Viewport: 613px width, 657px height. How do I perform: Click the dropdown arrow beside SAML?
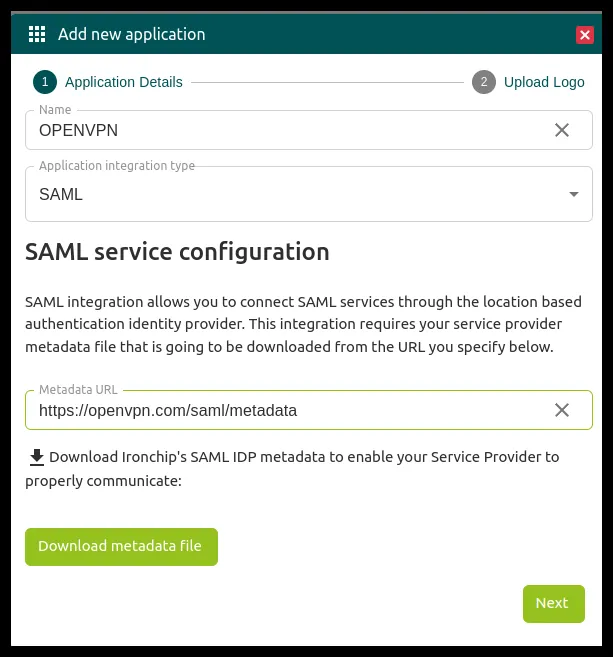pos(574,194)
